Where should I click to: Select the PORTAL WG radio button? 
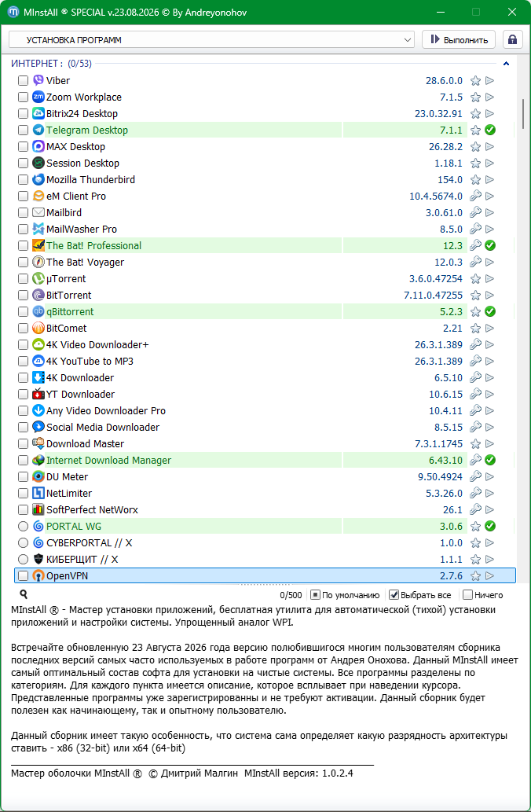(x=23, y=526)
